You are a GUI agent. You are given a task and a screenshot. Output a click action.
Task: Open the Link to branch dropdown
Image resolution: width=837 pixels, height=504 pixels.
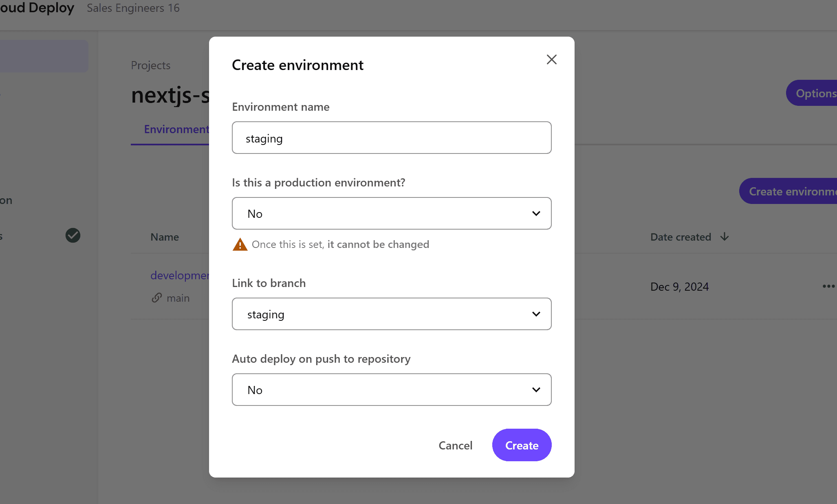click(391, 314)
